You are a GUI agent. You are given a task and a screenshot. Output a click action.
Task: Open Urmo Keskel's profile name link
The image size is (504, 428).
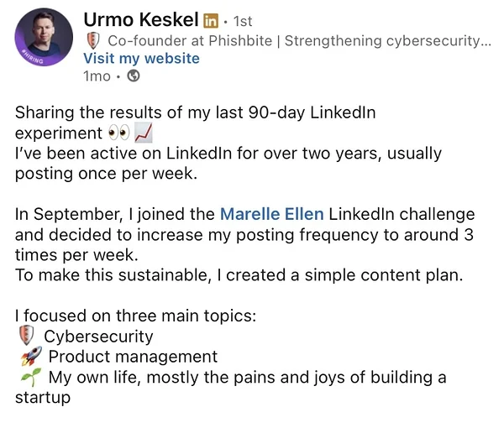(140, 19)
